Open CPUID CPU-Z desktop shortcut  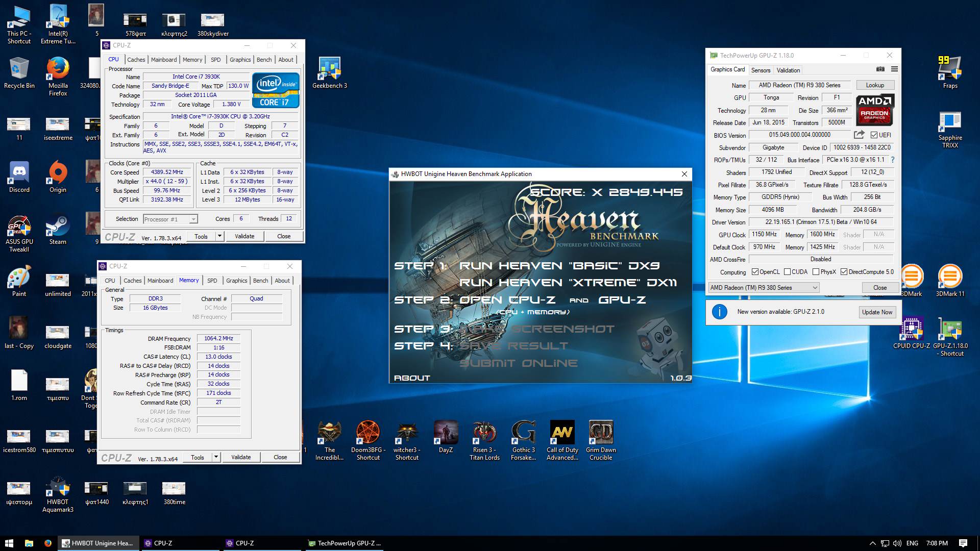tap(911, 333)
